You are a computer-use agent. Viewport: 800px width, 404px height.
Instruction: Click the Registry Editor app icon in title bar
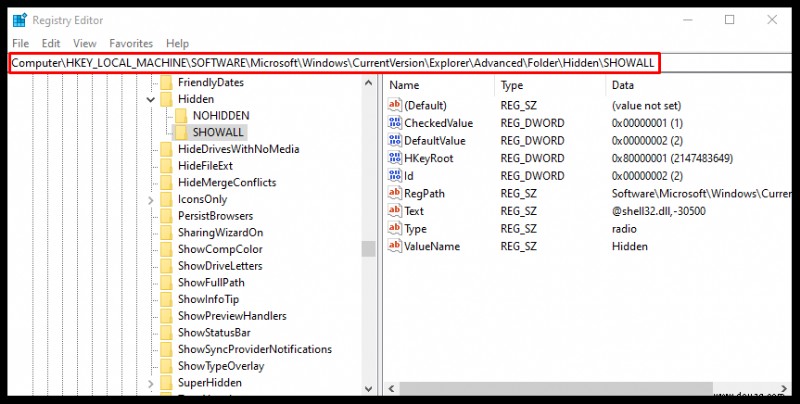[19, 20]
